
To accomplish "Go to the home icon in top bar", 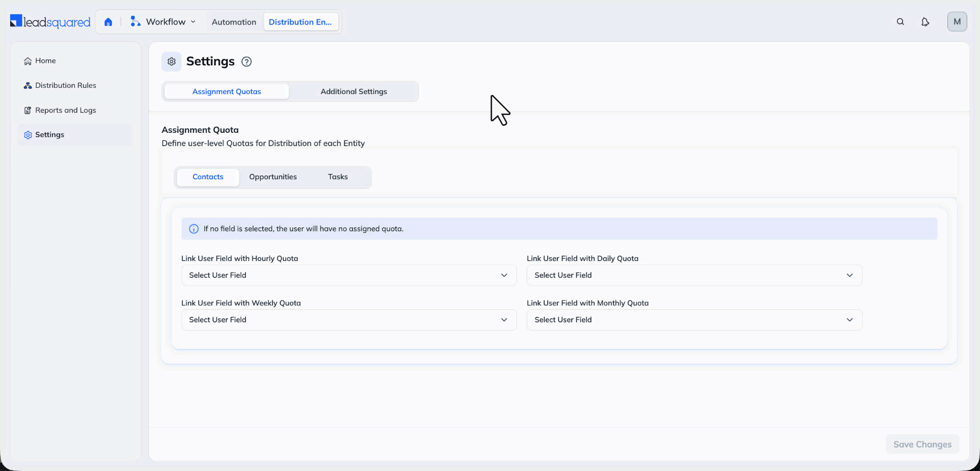I will [108, 22].
